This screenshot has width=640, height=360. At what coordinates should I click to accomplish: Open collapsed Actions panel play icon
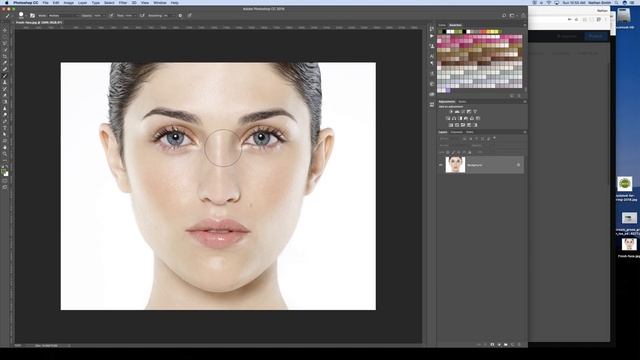(x=432, y=36)
